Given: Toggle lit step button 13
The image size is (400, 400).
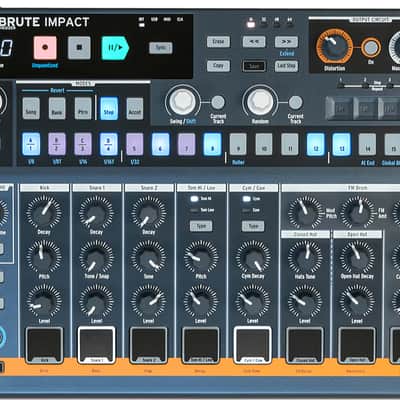Looking at the screenshot, I should coord(342,144).
